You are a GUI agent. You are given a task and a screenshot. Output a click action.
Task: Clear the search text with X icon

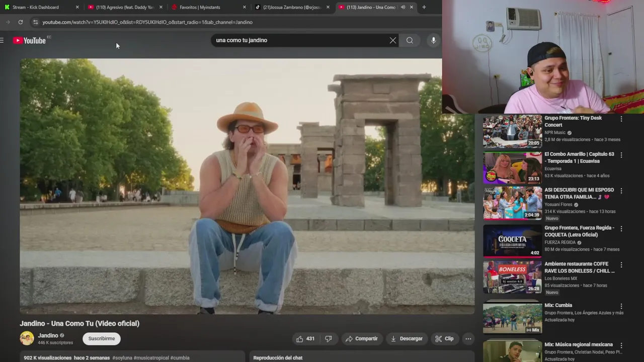[393, 40]
